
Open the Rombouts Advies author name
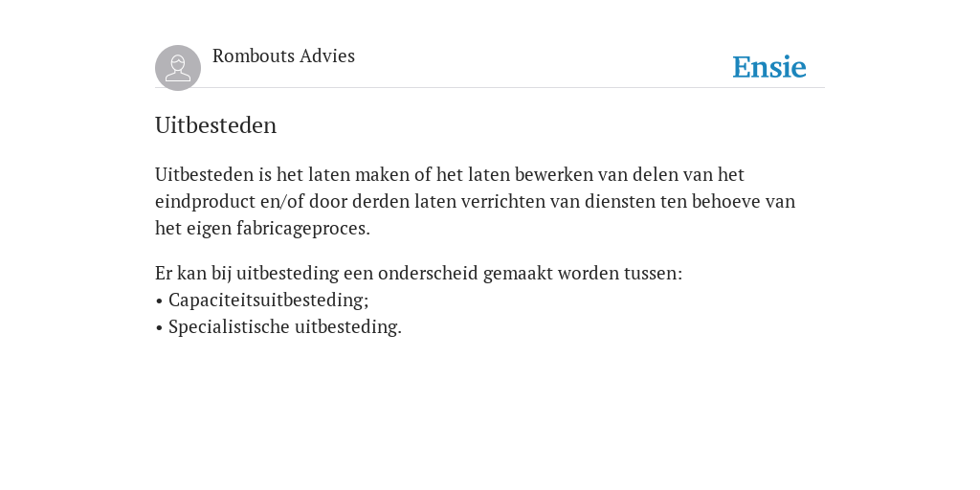click(x=283, y=56)
